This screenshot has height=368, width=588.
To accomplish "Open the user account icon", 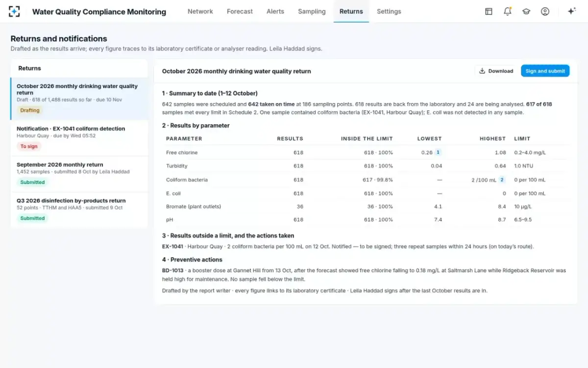I will tap(545, 11).
